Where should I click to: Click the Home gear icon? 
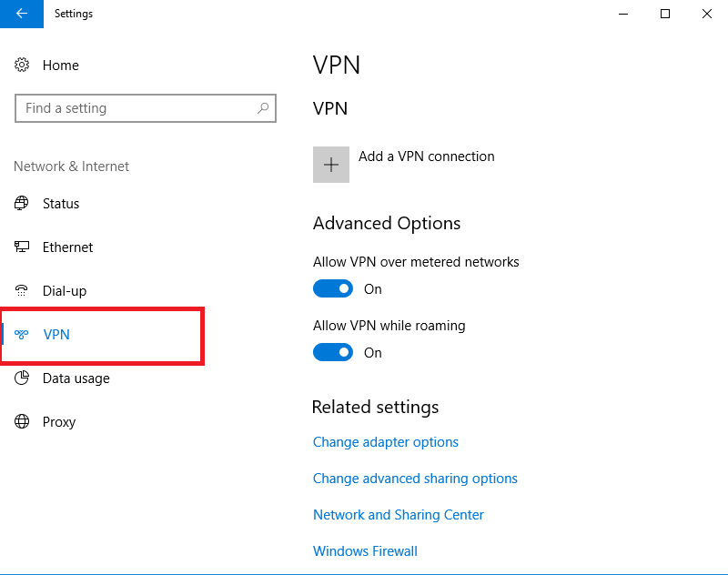(x=21, y=65)
